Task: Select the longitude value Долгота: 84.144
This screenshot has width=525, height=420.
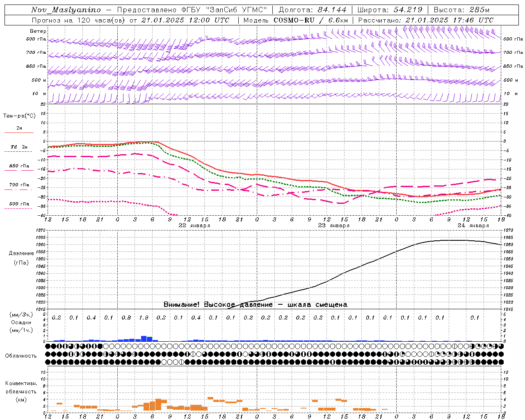Action: [x=313, y=10]
